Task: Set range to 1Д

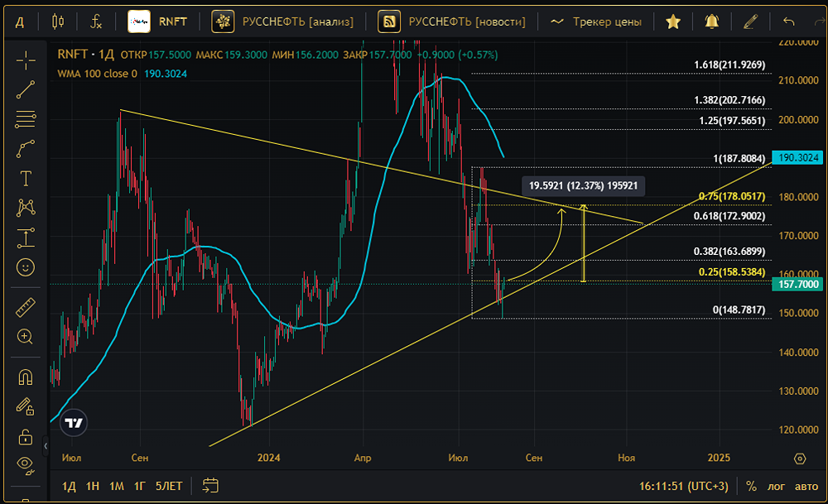Action: (x=69, y=486)
